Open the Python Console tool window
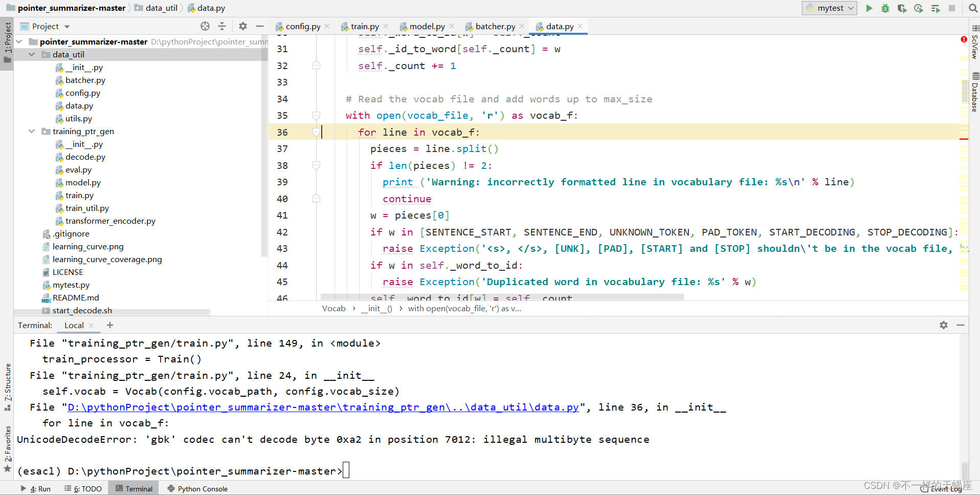 pyautogui.click(x=197, y=488)
